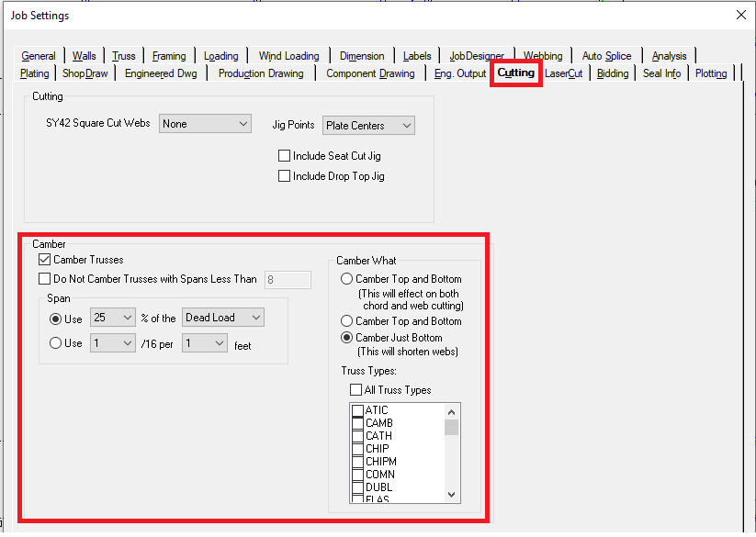The height and width of the screenshot is (537, 756).
Task: Toggle Include Drop Top Jig
Action: point(285,176)
